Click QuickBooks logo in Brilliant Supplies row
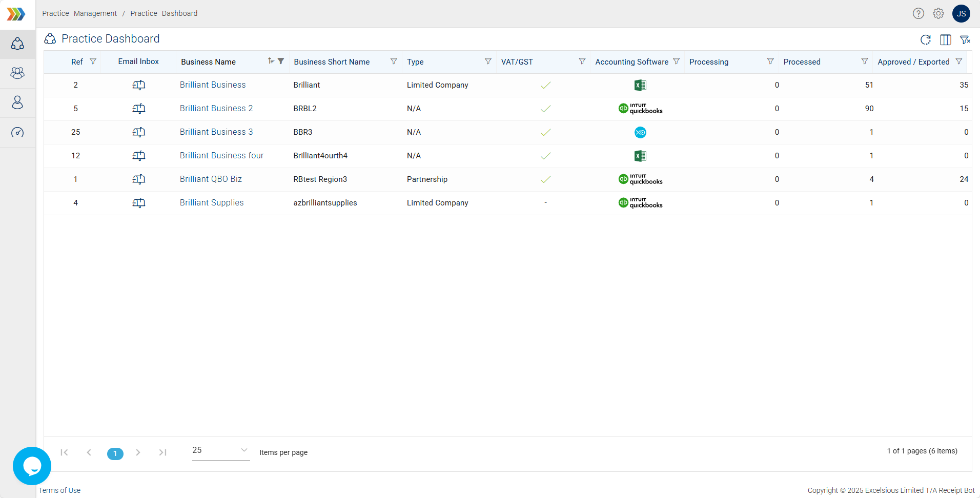 coord(640,203)
